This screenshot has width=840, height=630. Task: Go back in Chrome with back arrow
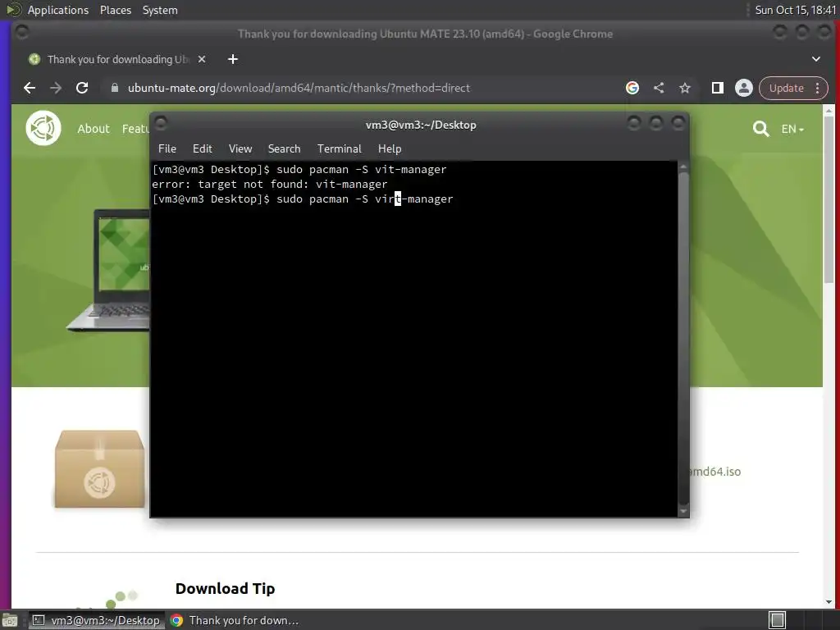coord(30,88)
